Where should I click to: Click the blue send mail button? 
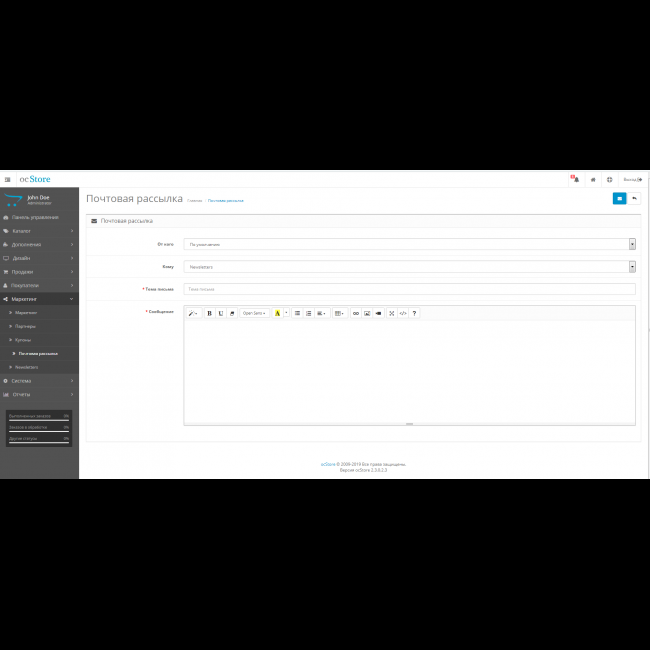click(619, 198)
